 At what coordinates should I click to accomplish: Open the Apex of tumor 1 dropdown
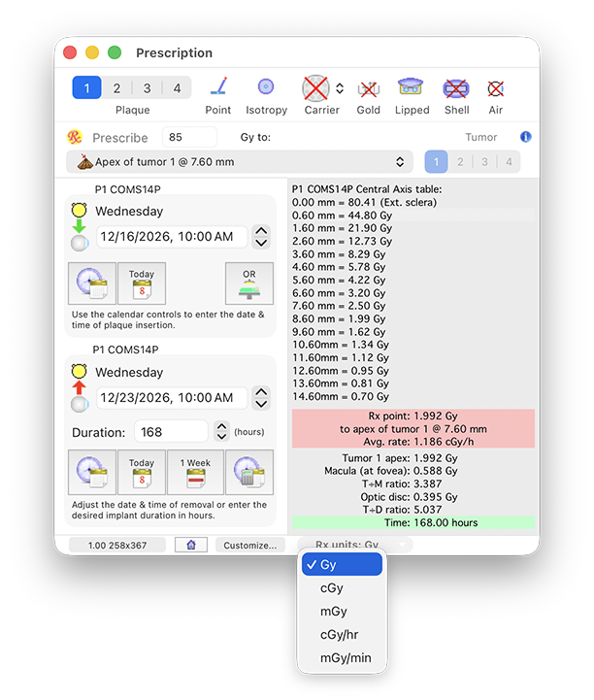240,161
